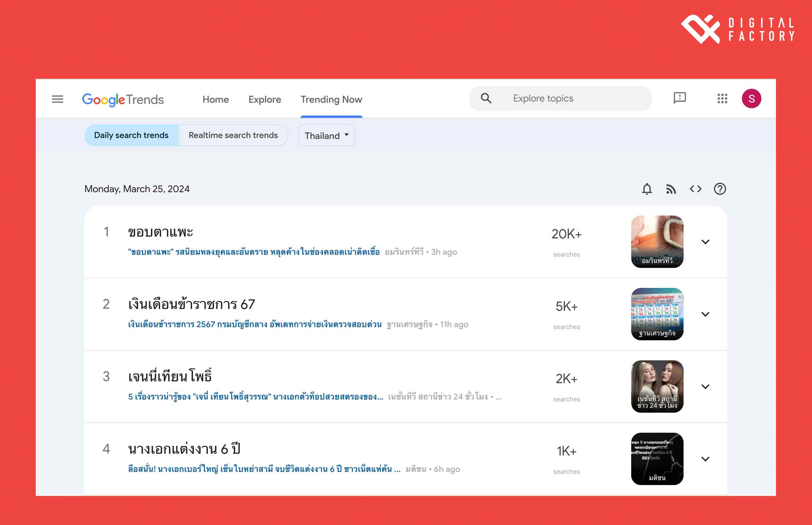
Task: Open the RSS feed icon
Action: 671,189
